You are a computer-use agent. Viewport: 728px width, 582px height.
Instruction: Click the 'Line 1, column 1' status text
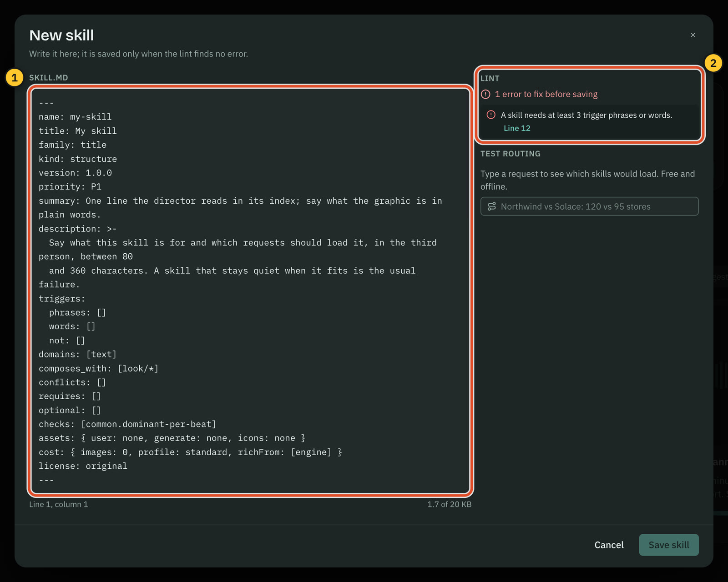point(59,504)
